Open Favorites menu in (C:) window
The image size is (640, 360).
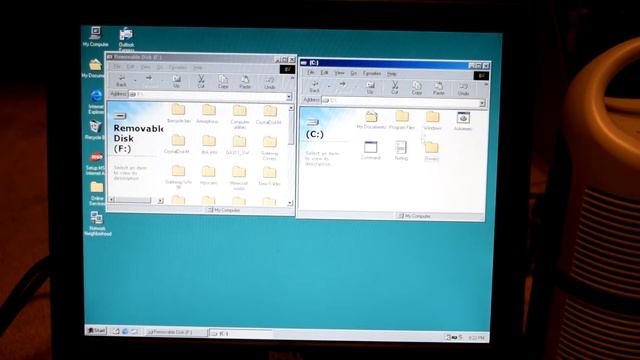pos(372,73)
